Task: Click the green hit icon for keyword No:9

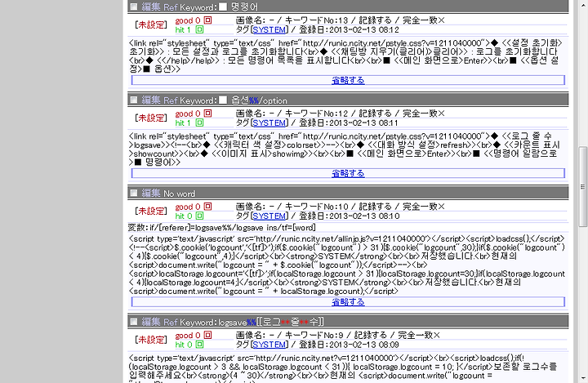Action: click(x=199, y=344)
